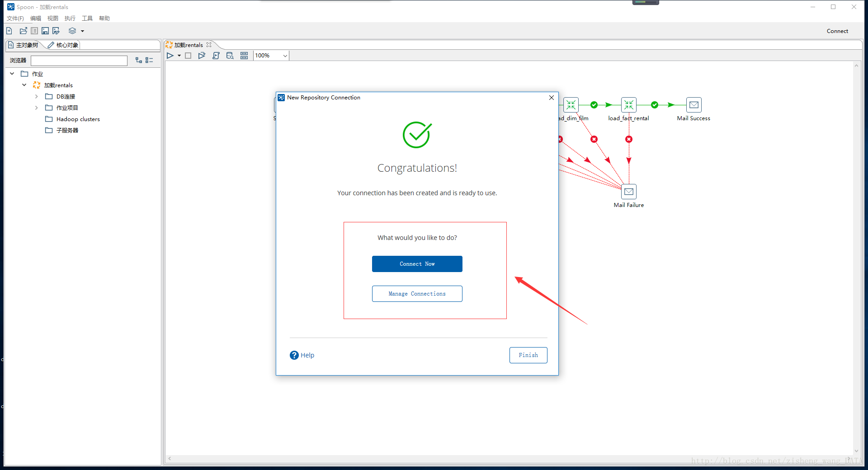Click the Connect link at top right
The height and width of the screenshot is (470, 868).
click(x=837, y=31)
